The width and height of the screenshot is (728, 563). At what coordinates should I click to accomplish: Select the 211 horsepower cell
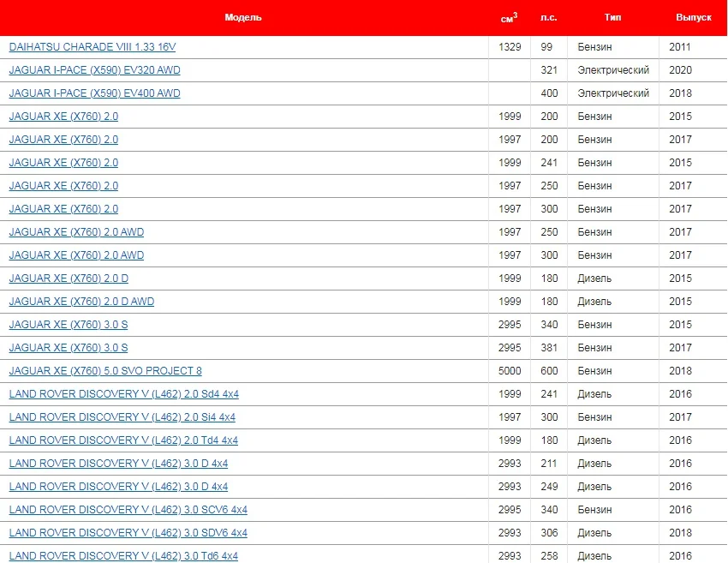(x=549, y=464)
